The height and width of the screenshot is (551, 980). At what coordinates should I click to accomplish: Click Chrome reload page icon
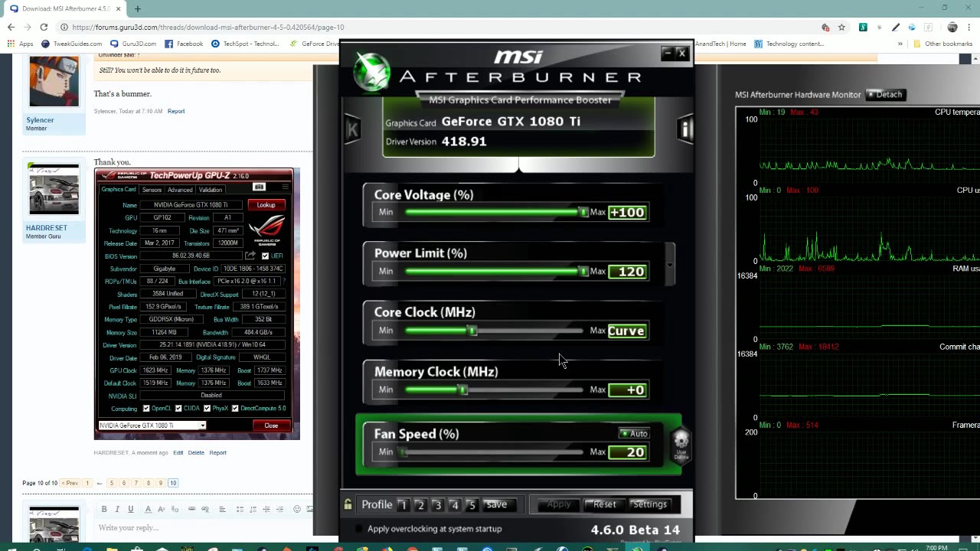tap(44, 28)
